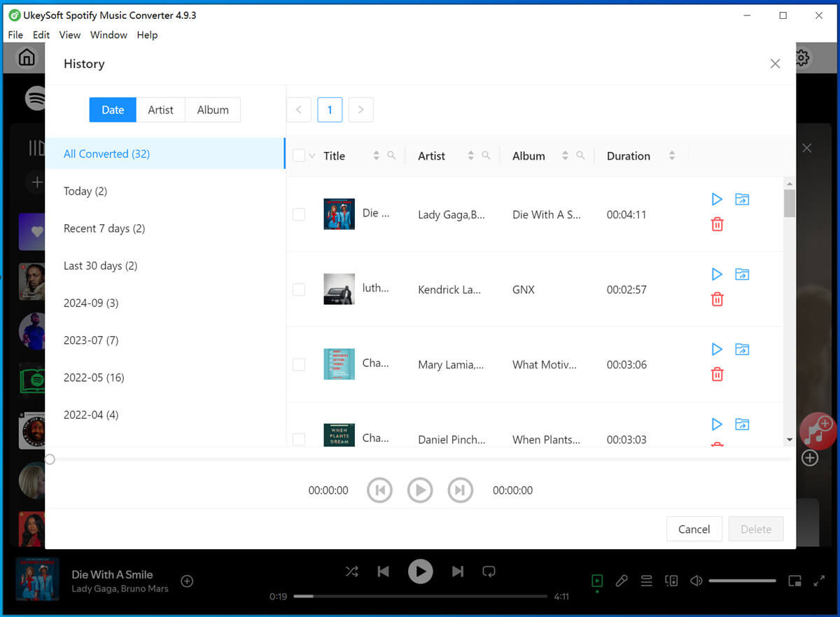This screenshot has width=840, height=617.
Task: Check the GNX row checkbox
Action: pos(299,289)
